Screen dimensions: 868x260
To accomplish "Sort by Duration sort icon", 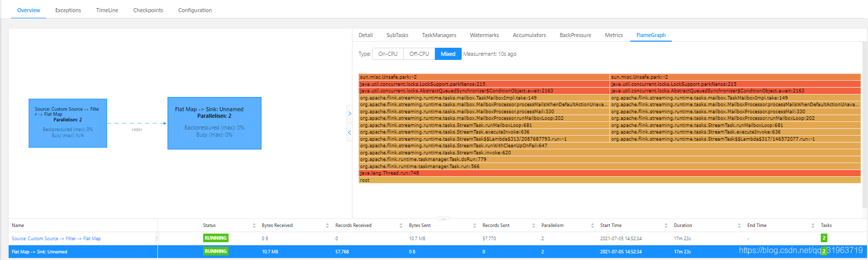I will pos(739,225).
